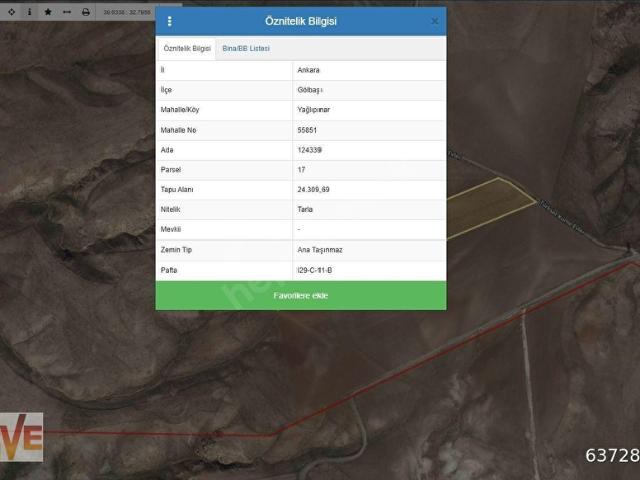Click the VE logo watermark at bottom-left
640x480 pixels.
click(x=21, y=437)
